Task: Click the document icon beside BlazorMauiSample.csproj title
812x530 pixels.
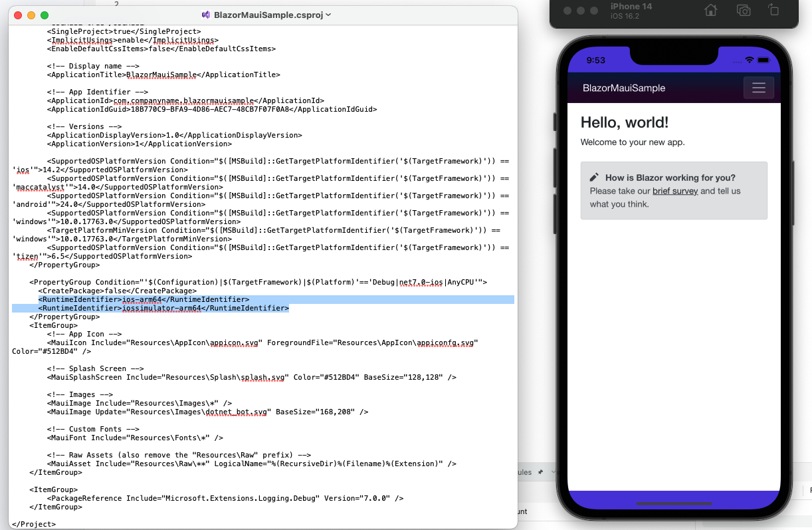Action: click(206, 15)
